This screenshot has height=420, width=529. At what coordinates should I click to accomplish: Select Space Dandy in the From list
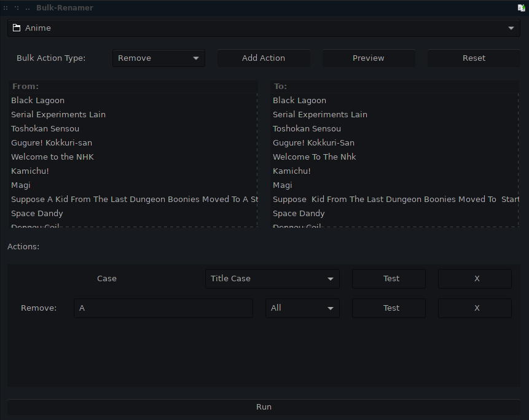[x=133, y=214]
